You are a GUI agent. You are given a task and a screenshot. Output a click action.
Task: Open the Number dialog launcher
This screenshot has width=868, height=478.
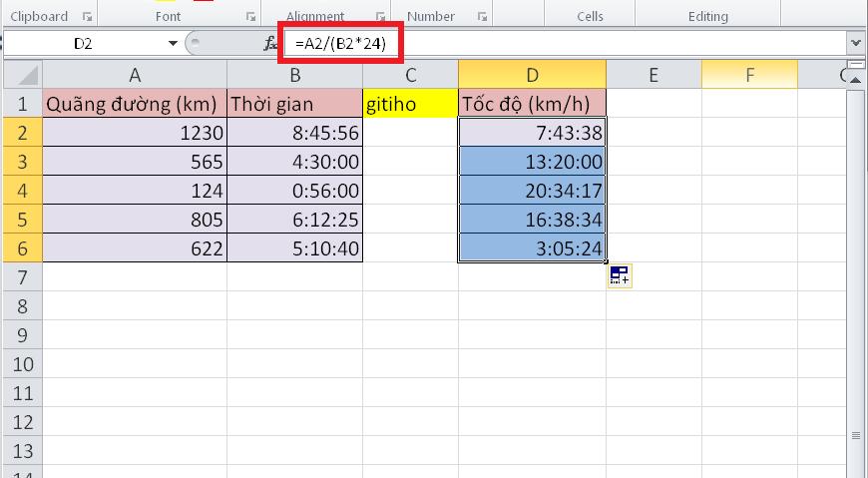tap(482, 17)
